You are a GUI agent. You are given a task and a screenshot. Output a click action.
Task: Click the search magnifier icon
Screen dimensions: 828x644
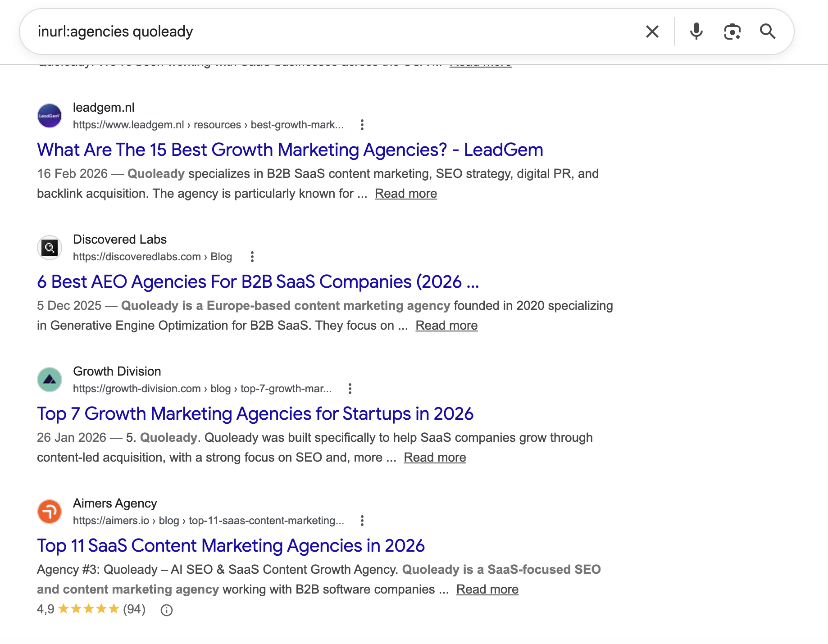[768, 31]
